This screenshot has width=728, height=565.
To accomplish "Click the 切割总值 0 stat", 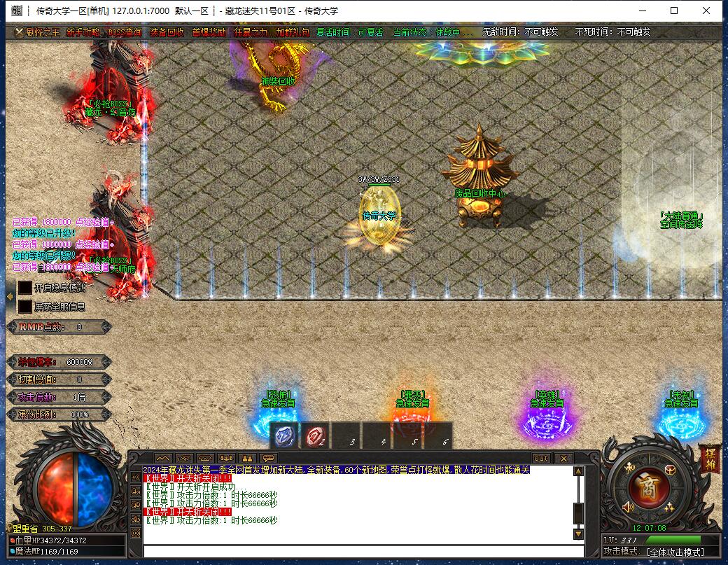I will pos(59,379).
